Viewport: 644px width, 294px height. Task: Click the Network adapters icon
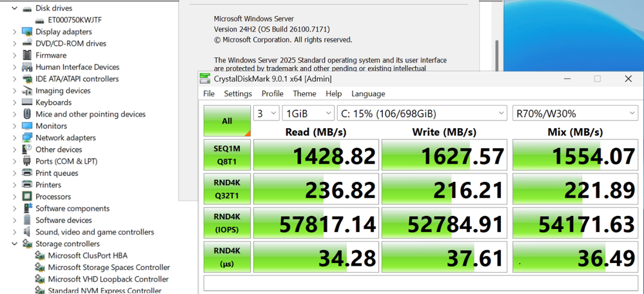27,137
